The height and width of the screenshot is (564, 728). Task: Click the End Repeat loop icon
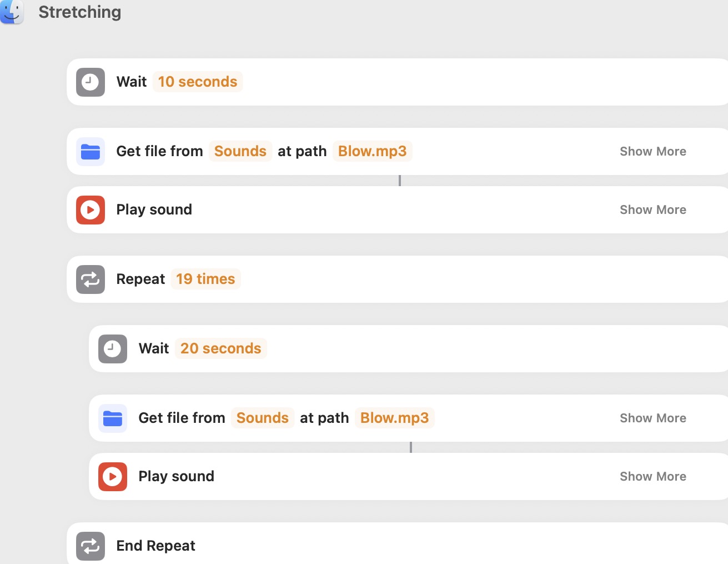click(x=91, y=546)
